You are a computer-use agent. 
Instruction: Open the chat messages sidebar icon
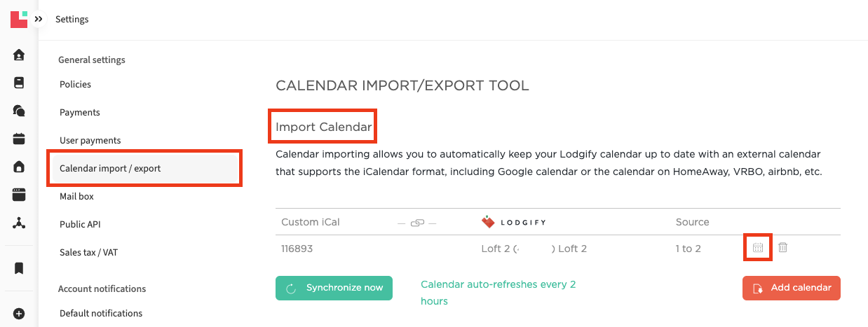(x=19, y=111)
